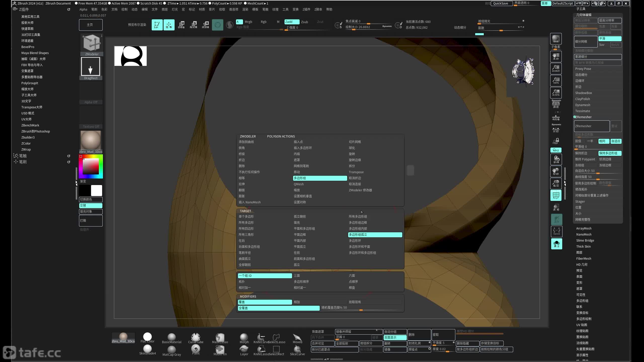Select the Layer brush
The height and width of the screenshot is (362, 644).
pyautogui.click(x=244, y=350)
